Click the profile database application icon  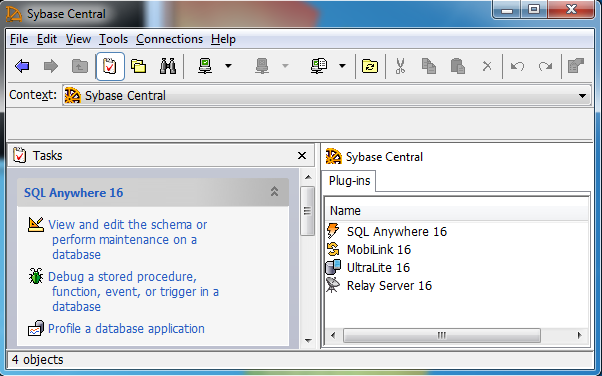(36, 328)
